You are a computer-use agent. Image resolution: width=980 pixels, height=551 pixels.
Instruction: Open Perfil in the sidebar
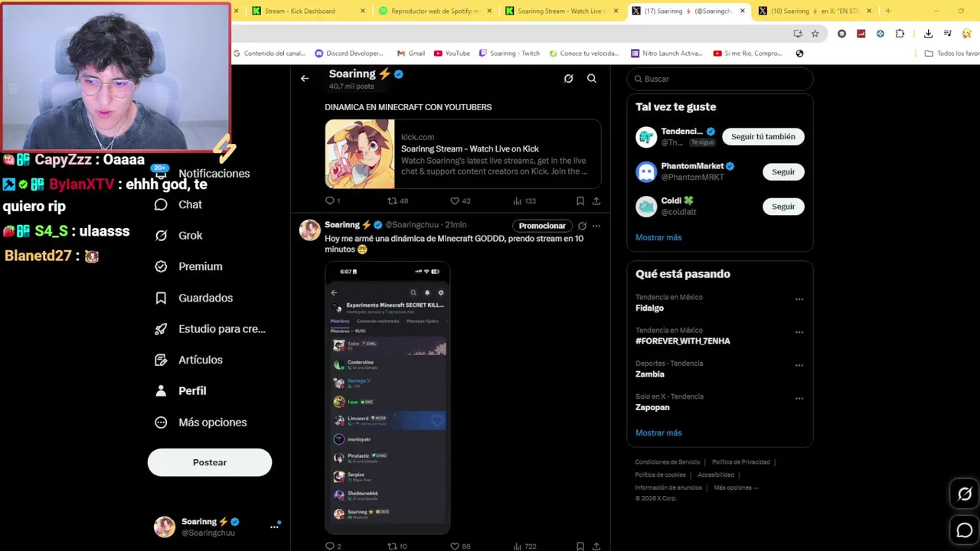pyautogui.click(x=181, y=391)
